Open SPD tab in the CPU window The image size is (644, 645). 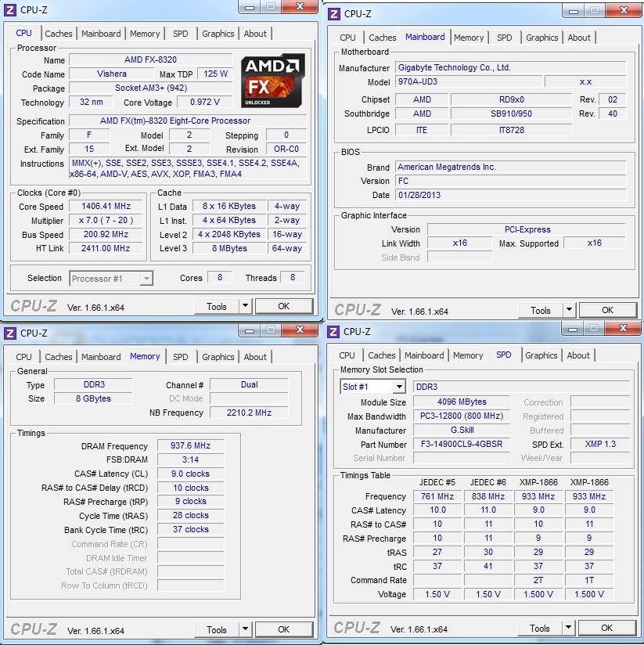click(x=181, y=34)
